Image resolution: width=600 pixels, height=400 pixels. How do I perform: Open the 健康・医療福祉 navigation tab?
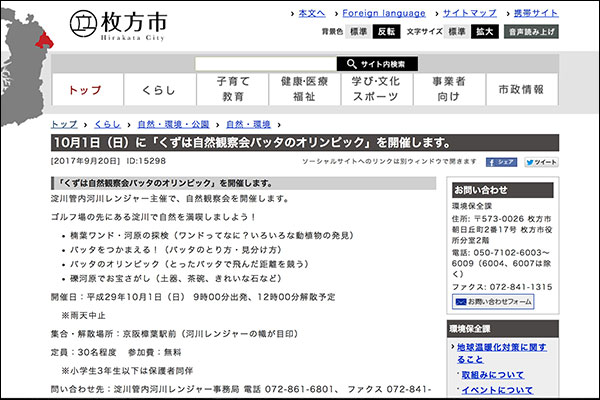coord(304,90)
